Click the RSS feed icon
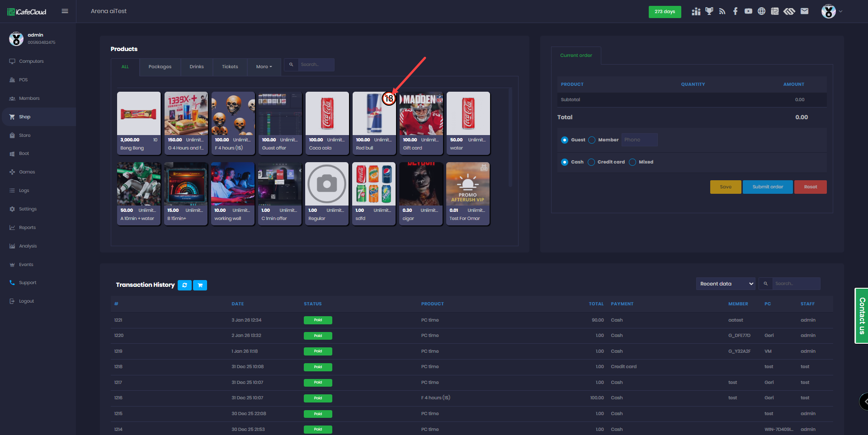The image size is (868, 435). (x=722, y=11)
